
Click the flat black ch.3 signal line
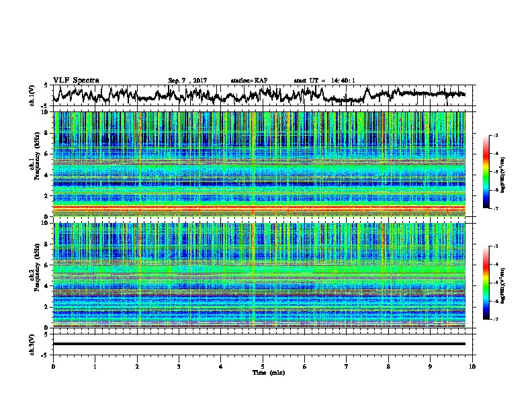pyautogui.click(x=259, y=344)
